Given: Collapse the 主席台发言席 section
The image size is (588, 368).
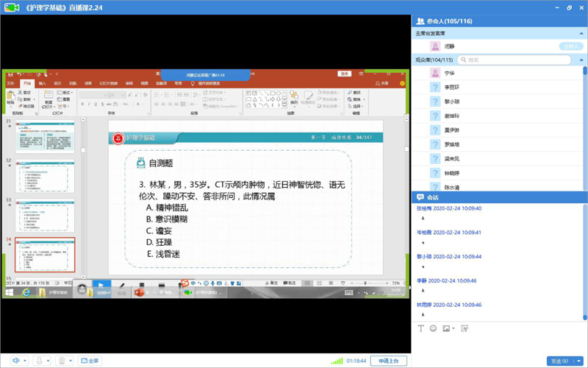Looking at the screenshot, I should (582, 34).
